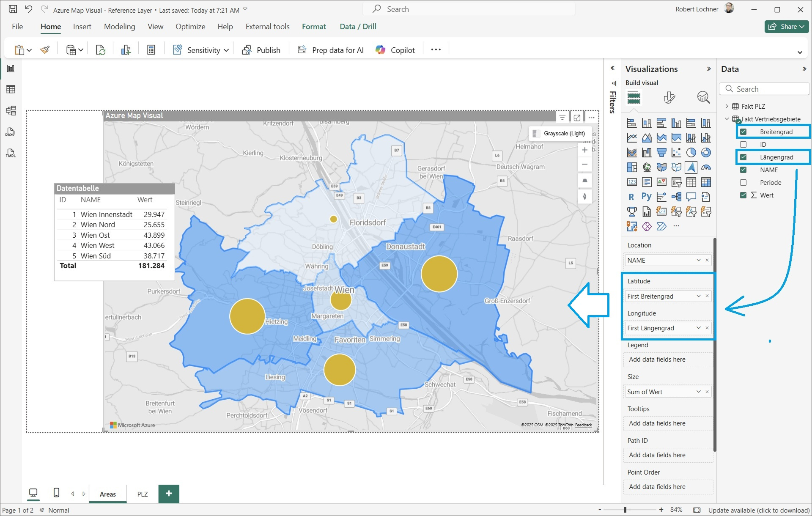Open the TomTom Feedback link
Screen dimensions: 812x516
pos(584,425)
